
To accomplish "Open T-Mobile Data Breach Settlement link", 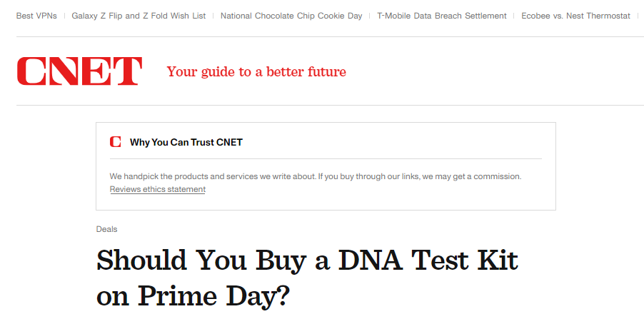I will click(x=442, y=16).
